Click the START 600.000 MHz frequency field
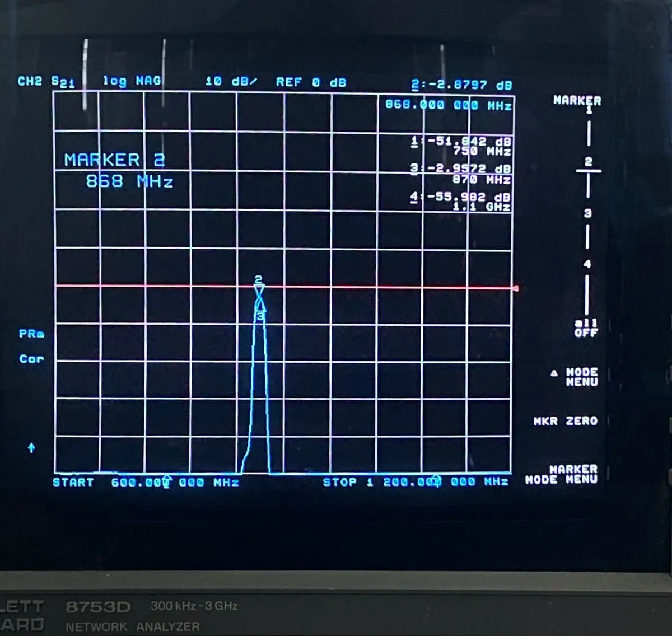This screenshot has width=672, height=636. pos(146,482)
